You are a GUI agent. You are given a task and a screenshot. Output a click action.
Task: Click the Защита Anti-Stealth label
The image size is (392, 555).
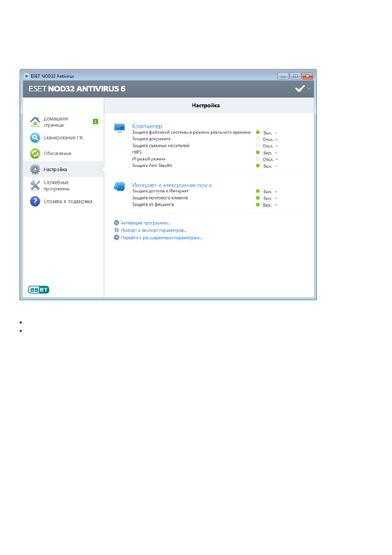[152, 165]
